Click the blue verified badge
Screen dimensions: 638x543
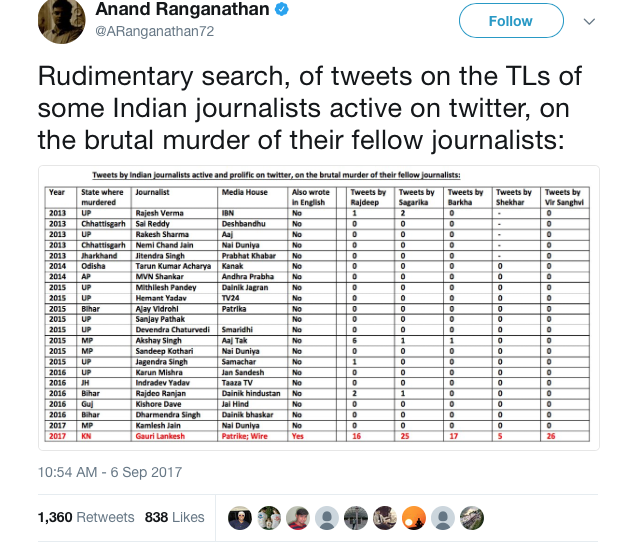pos(283,10)
